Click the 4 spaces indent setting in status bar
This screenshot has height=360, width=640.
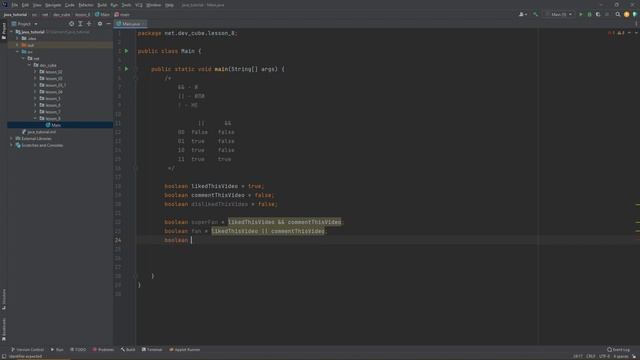621,357
